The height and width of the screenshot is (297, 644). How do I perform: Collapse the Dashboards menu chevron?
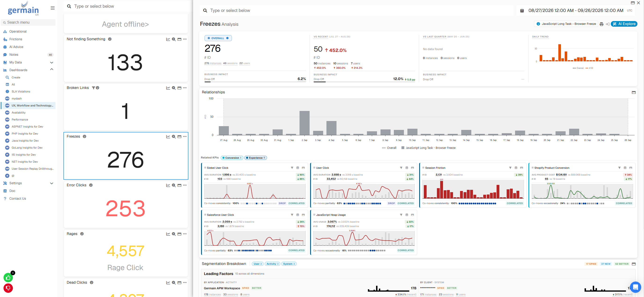(x=51, y=70)
